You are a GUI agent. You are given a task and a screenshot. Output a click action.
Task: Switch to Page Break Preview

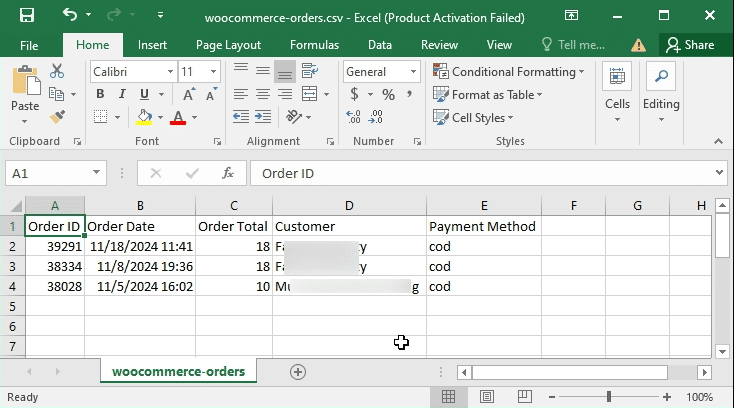tap(525, 397)
